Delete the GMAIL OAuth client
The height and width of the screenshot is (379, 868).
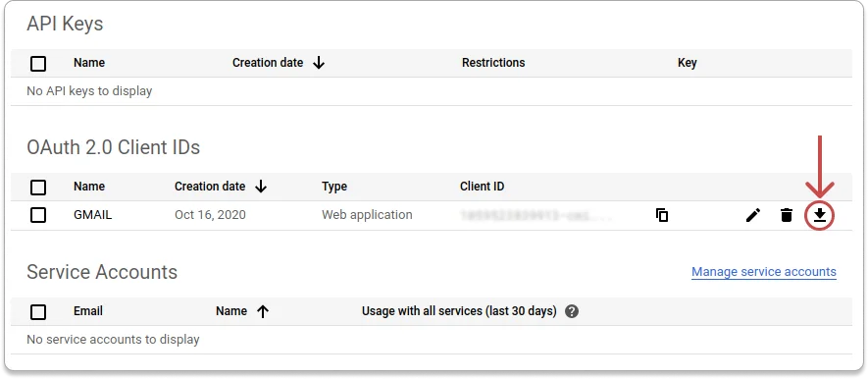pos(786,215)
